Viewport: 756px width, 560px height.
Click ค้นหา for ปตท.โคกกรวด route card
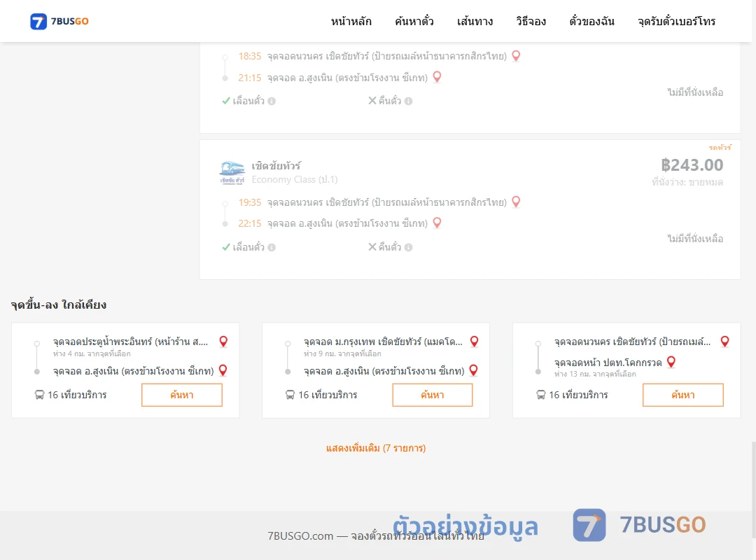pyautogui.click(x=682, y=395)
